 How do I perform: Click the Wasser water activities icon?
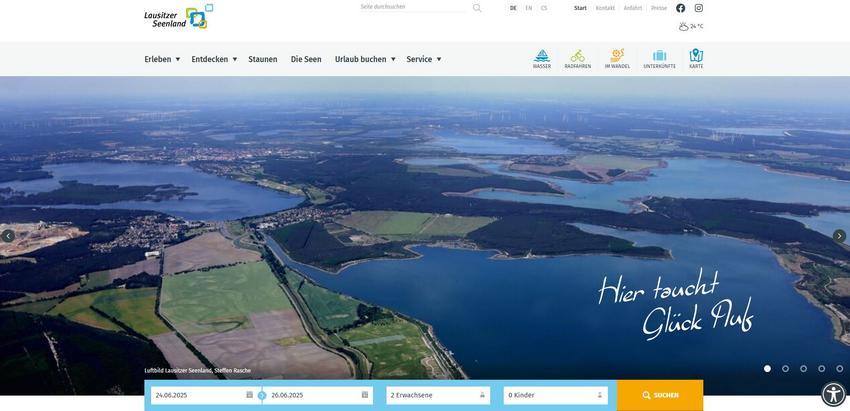[x=541, y=58]
